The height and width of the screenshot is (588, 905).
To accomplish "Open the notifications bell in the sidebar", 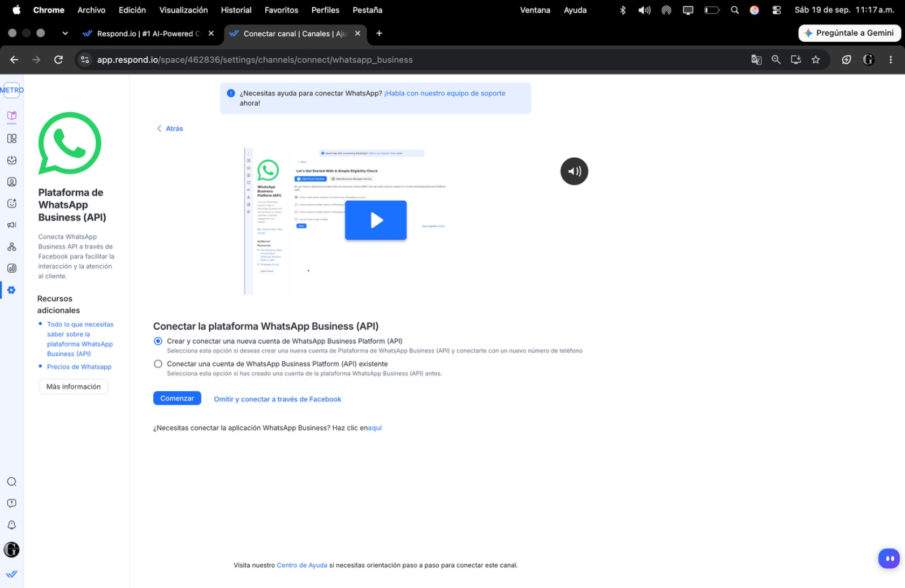I will tap(12, 525).
